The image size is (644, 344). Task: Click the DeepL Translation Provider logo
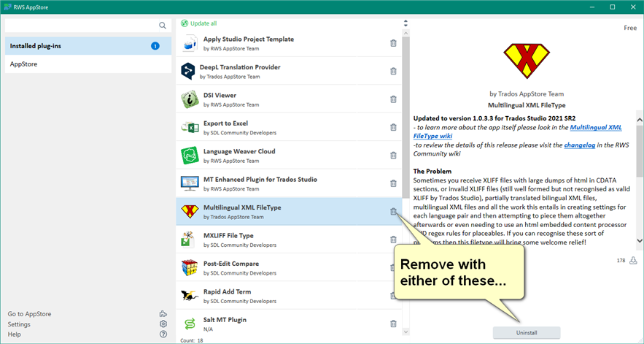click(x=187, y=71)
